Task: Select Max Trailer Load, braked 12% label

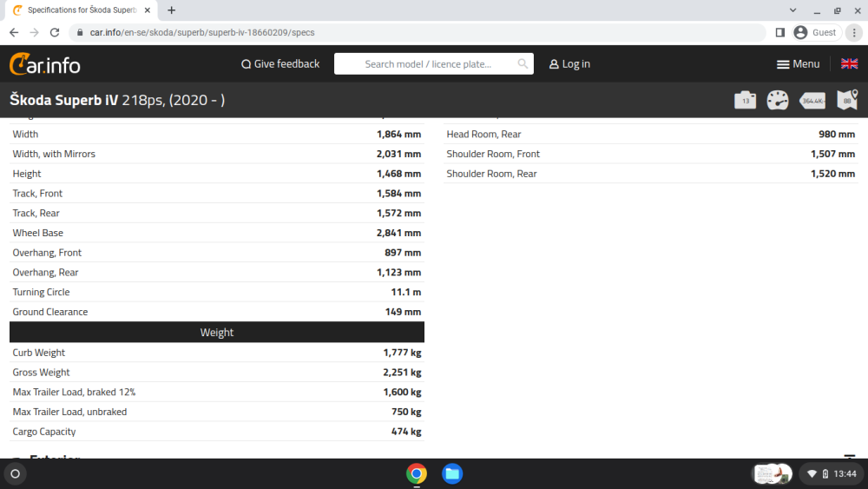Action: pos(74,392)
